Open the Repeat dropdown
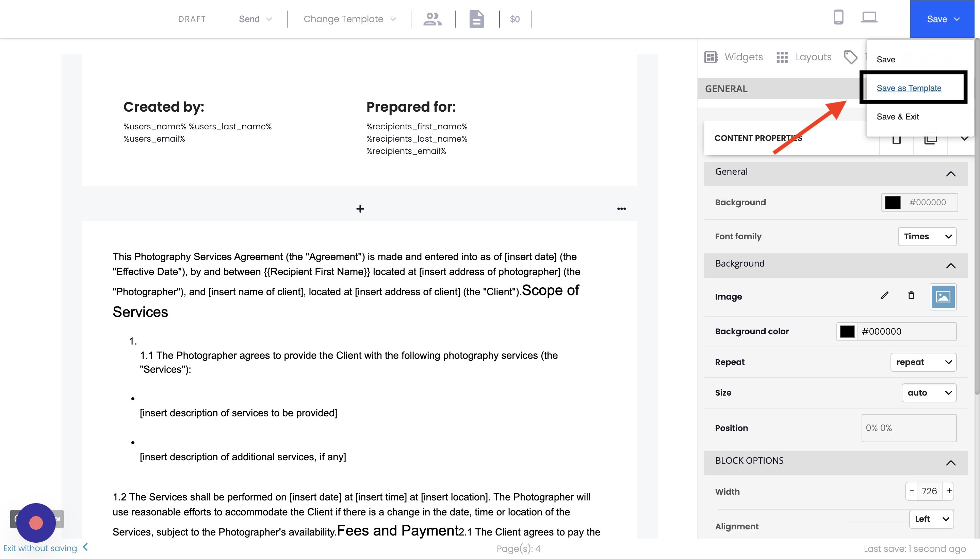The height and width of the screenshot is (559, 980). click(924, 362)
